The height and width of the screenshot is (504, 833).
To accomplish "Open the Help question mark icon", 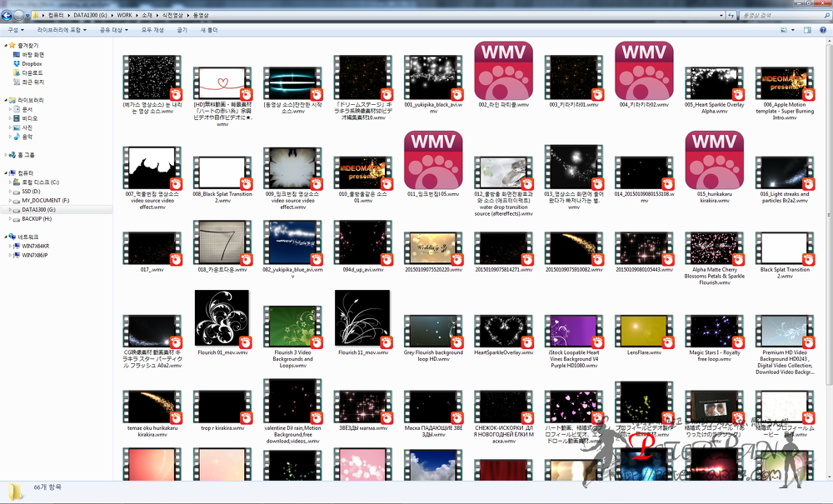I will pyautogui.click(x=822, y=29).
